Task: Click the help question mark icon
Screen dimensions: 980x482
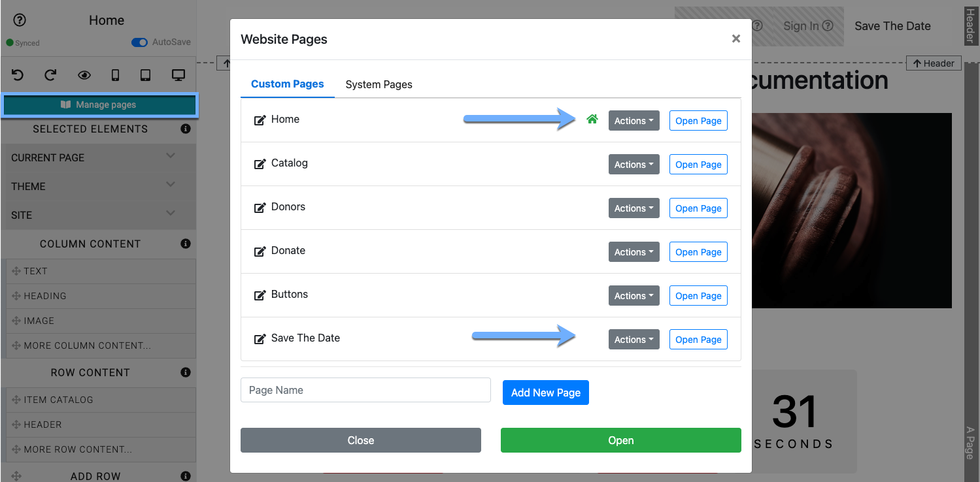Action: click(20, 20)
